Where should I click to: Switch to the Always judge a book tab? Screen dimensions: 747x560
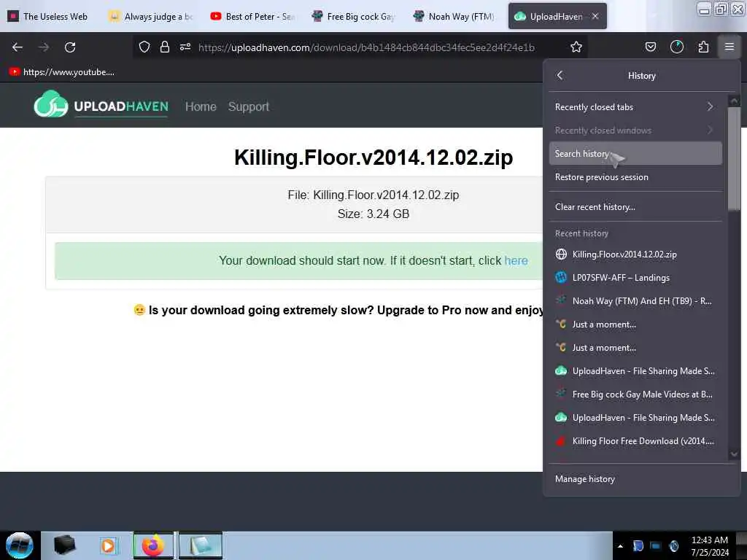(x=152, y=16)
